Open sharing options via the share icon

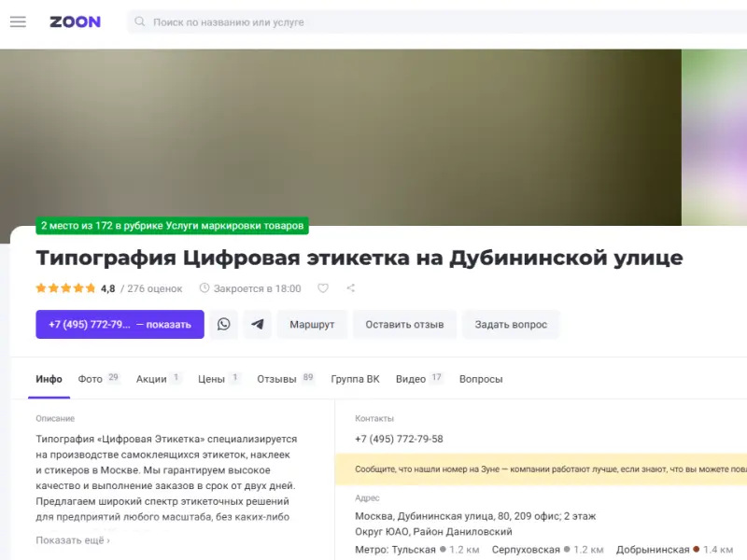click(350, 288)
